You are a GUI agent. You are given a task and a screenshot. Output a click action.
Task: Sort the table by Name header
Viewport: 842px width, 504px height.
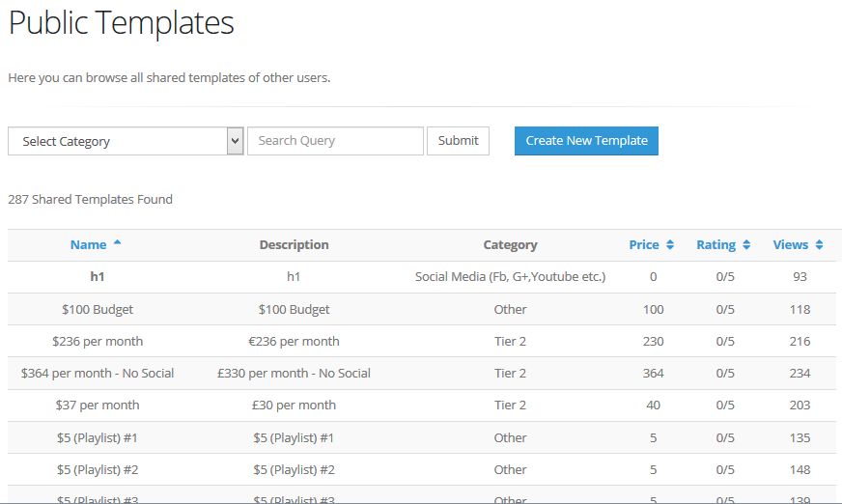pyautogui.click(x=88, y=245)
